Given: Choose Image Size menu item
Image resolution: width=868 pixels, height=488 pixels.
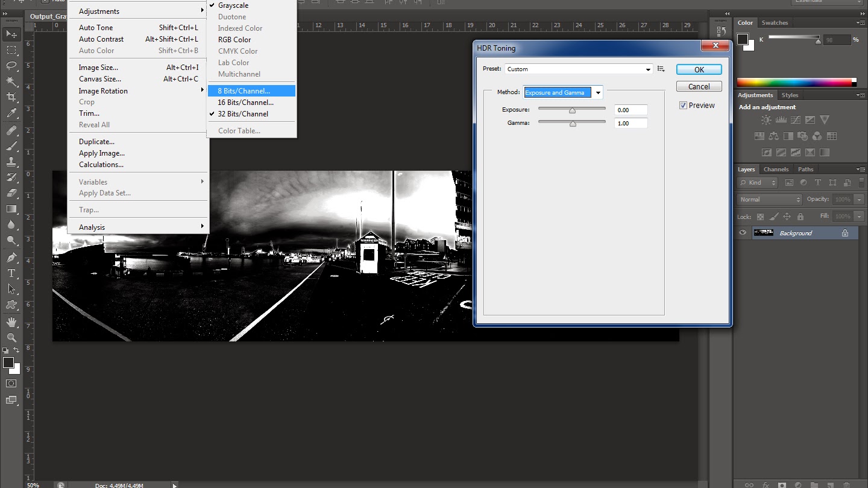Looking at the screenshot, I should point(139,68).
